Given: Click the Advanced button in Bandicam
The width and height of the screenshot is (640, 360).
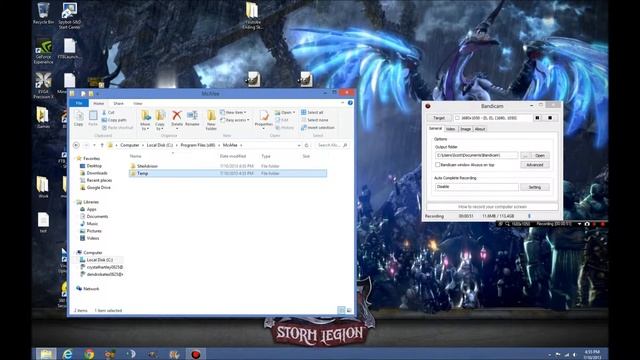Looking at the screenshot, I should click(x=535, y=165).
